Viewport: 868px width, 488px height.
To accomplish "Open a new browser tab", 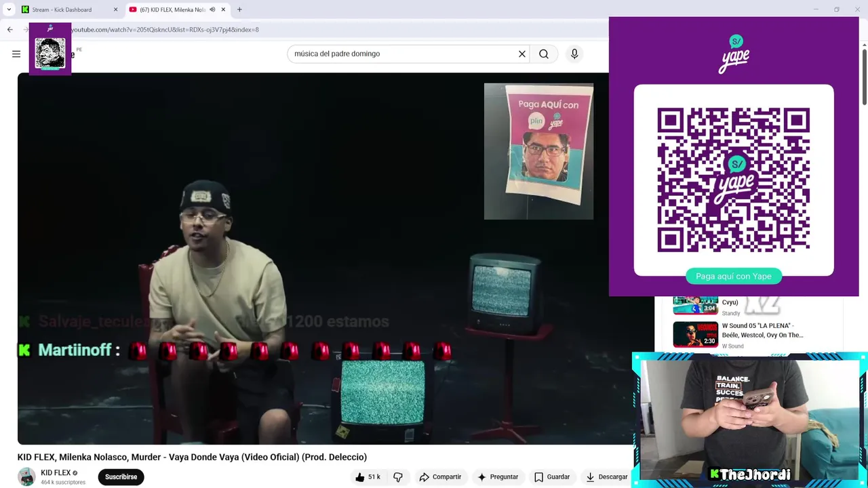I will [239, 9].
